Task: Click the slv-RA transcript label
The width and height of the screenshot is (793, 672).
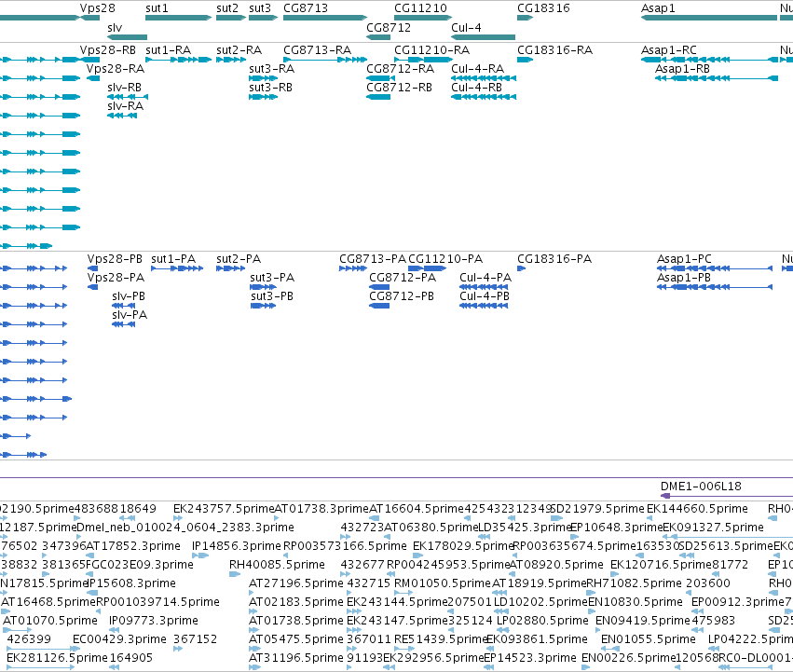Action: click(x=126, y=106)
